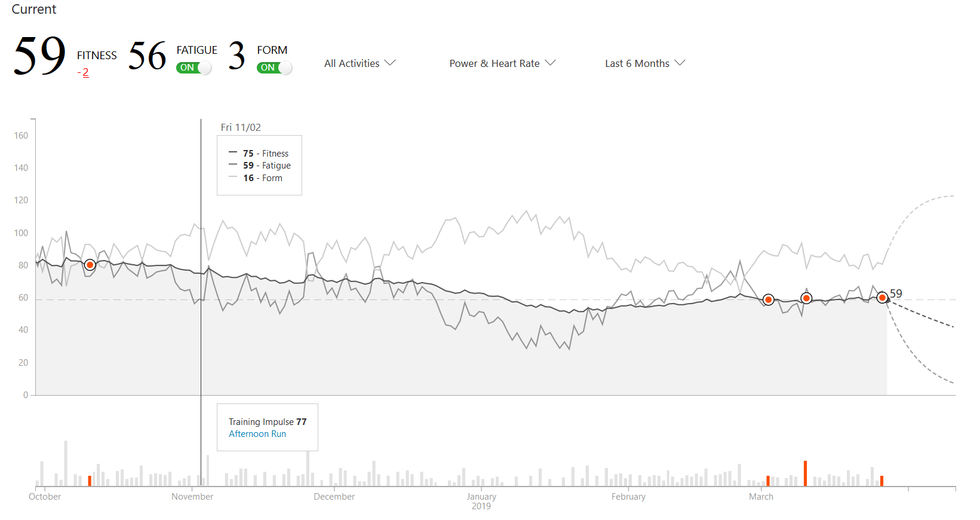This screenshot has height=520, width=980.
Task: Click the final orange marker labeled 59
Action: pyautogui.click(x=882, y=297)
